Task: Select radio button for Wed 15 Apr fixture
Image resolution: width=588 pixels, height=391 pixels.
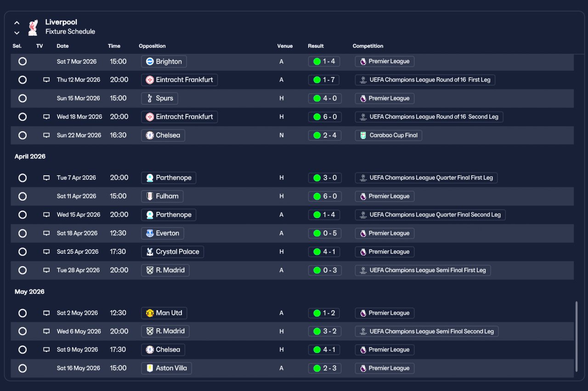Action: click(x=23, y=215)
